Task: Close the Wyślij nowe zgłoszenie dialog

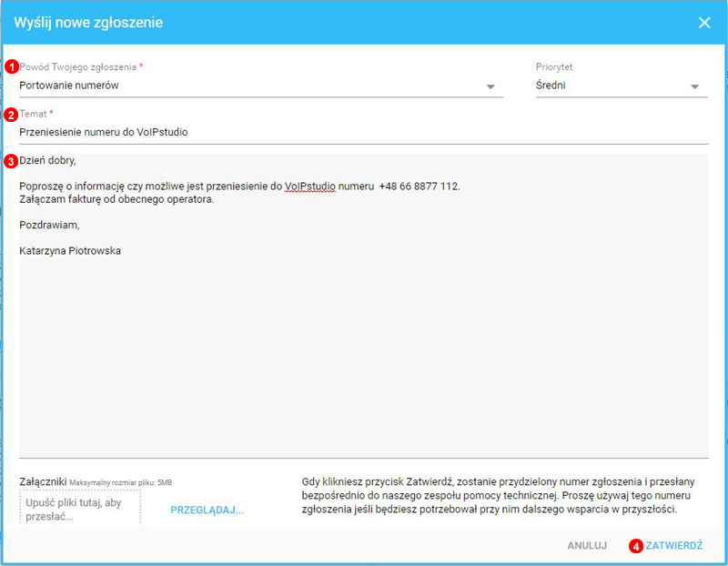Action: click(x=703, y=23)
